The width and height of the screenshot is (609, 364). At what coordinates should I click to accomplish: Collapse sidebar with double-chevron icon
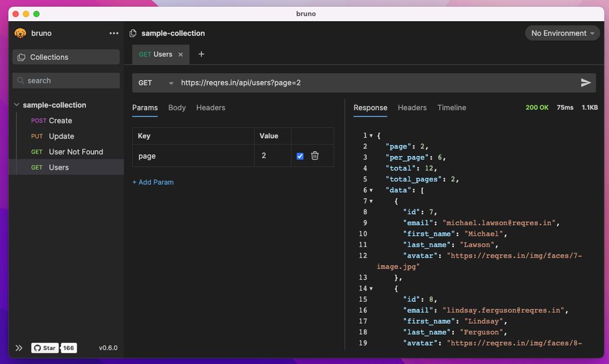pos(19,348)
